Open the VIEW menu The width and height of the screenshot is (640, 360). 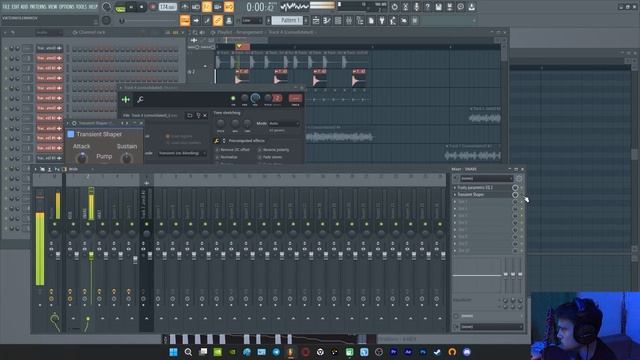53,7
